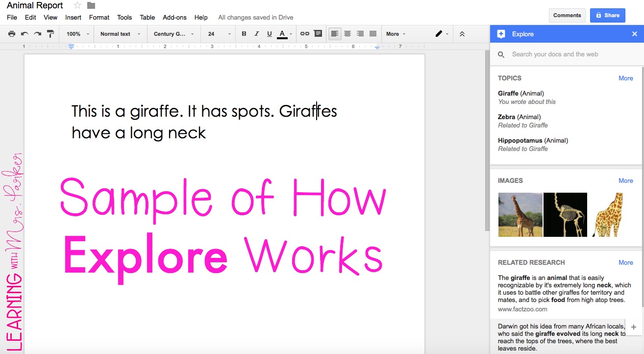Select the Paint format tool
The image size is (644, 354).
[x=50, y=33]
